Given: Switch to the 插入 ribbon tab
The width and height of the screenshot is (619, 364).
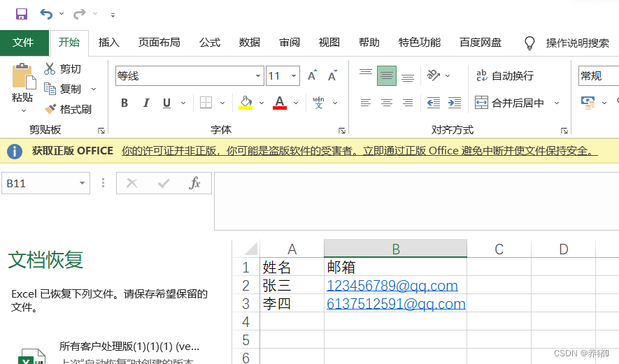Looking at the screenshot, I should 108,43.
